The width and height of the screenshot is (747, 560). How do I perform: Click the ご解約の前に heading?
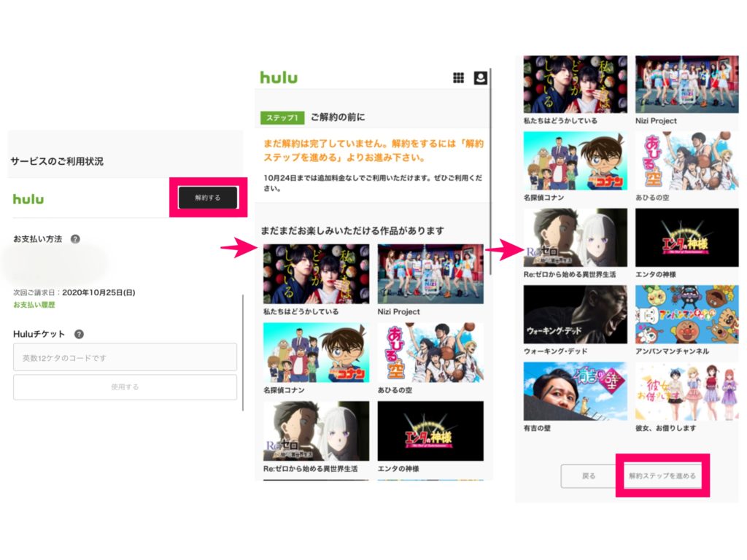(338, 117)
